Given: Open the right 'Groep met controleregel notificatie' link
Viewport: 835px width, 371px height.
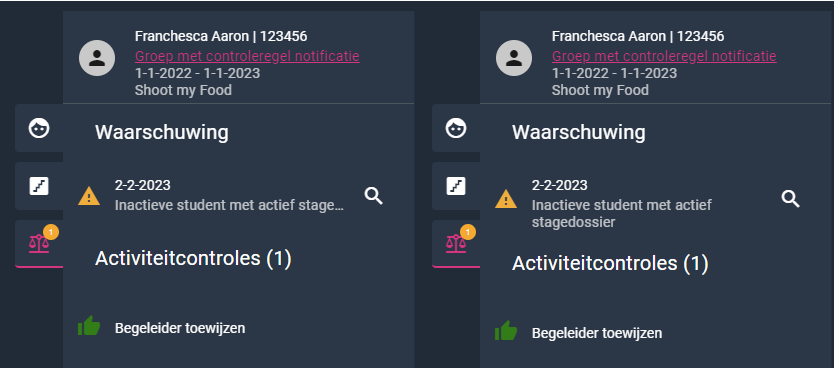Looking at the screenshot, I should 664,56.
